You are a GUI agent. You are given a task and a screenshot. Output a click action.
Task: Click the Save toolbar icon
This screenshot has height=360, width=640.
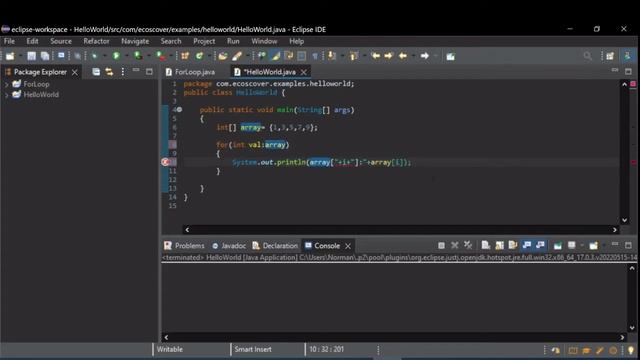(x=31, y=56)
